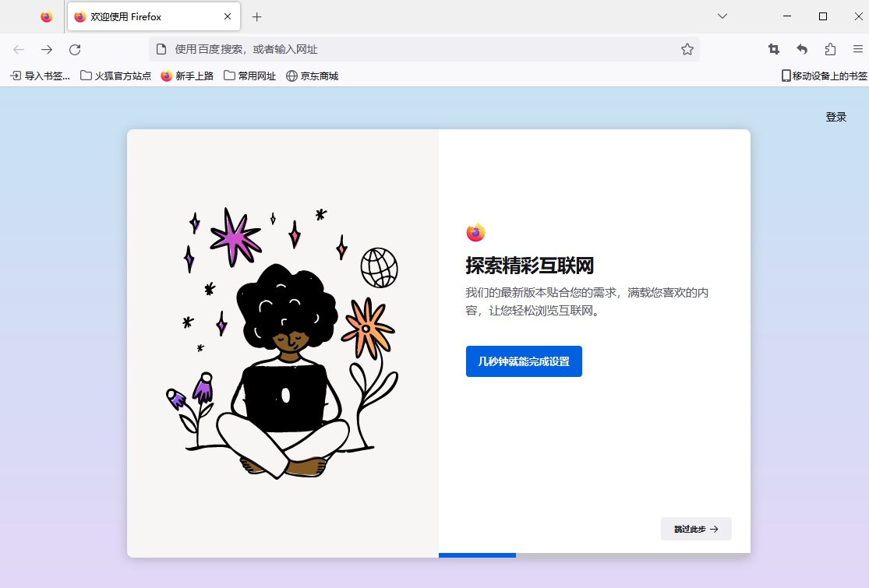
Task: Click the page info icon in address bar
Action: tap(161, 49)
